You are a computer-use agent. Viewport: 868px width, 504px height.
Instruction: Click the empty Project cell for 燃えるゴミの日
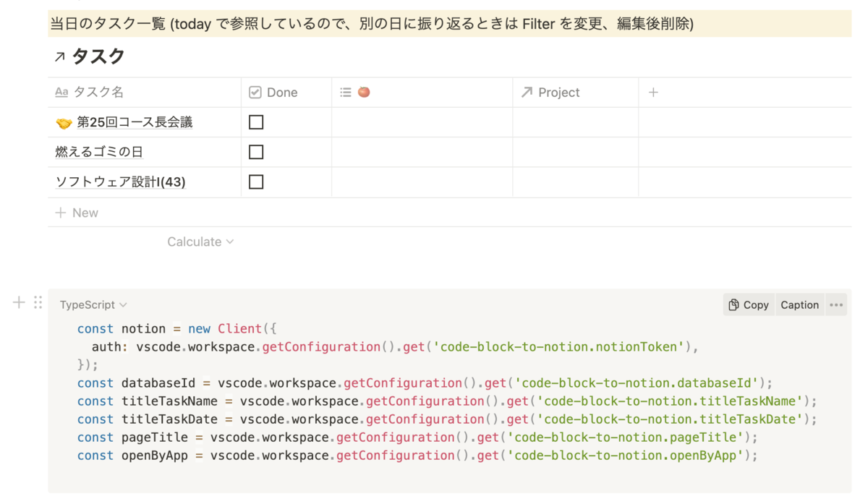(575, 153)
